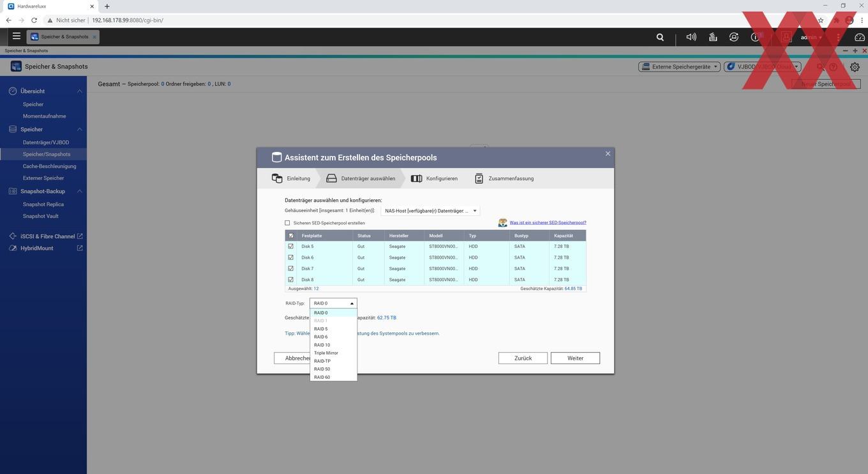868x474 pixels.
Task: Sort table by Hersteller column header
Action: (x=405, y=236)
